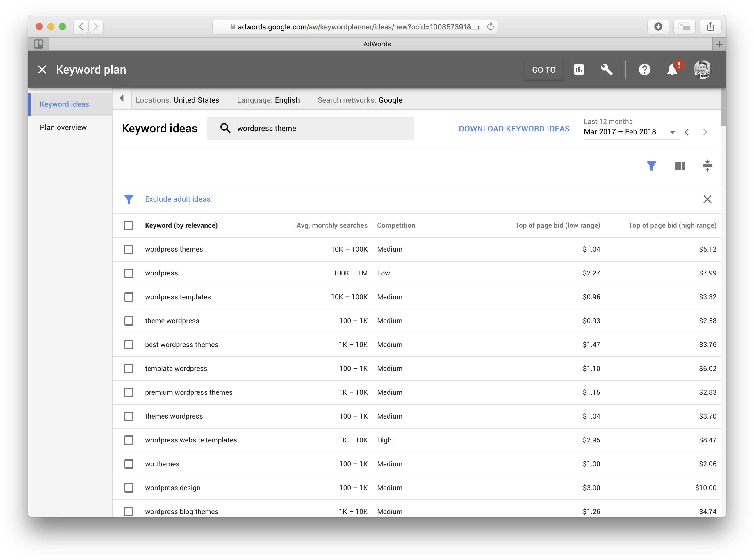
Task: Open the wrench tools menu
Action: [606, 70]
